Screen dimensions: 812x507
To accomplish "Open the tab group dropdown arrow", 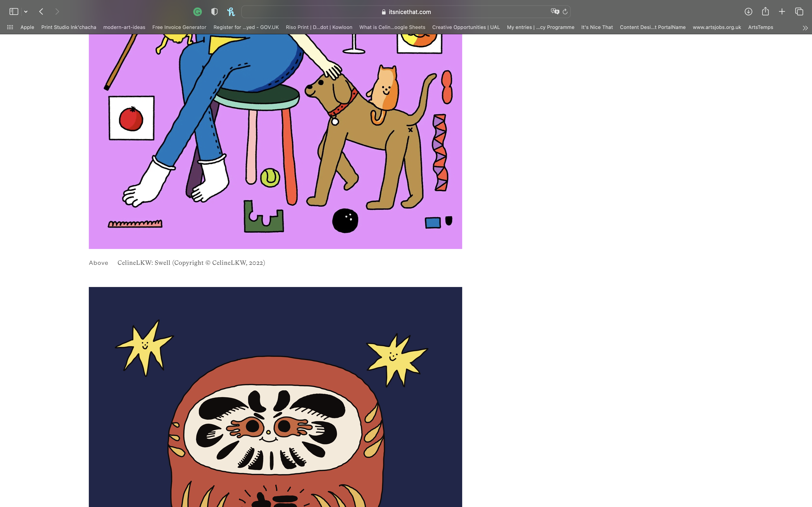I will [26, 12].
